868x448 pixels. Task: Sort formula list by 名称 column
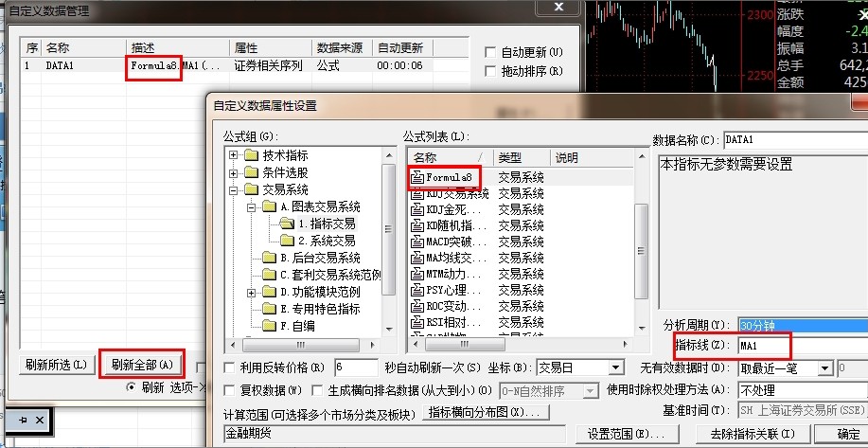(x=450, y=158)
